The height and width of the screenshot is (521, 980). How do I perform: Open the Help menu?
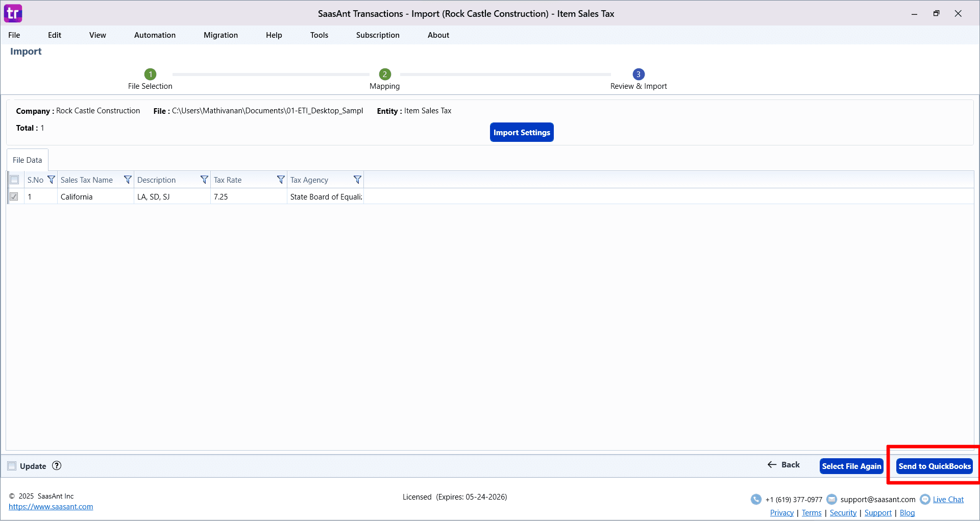pos(274,35)
